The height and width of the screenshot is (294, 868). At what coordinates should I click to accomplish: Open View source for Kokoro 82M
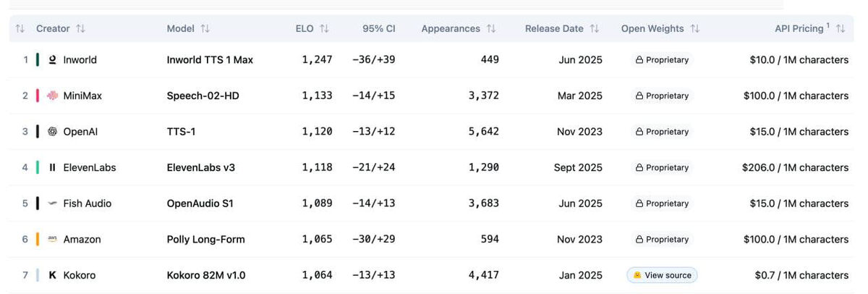662,275
